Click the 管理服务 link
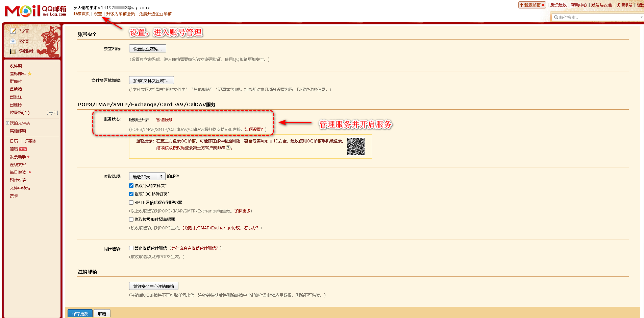The image size is (644, 318). [164, 119]
